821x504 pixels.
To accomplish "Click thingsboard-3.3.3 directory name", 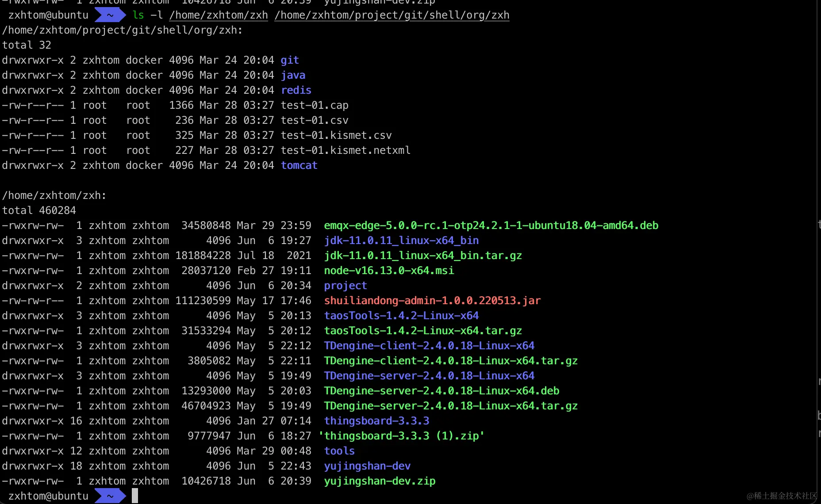I will 376,421.
